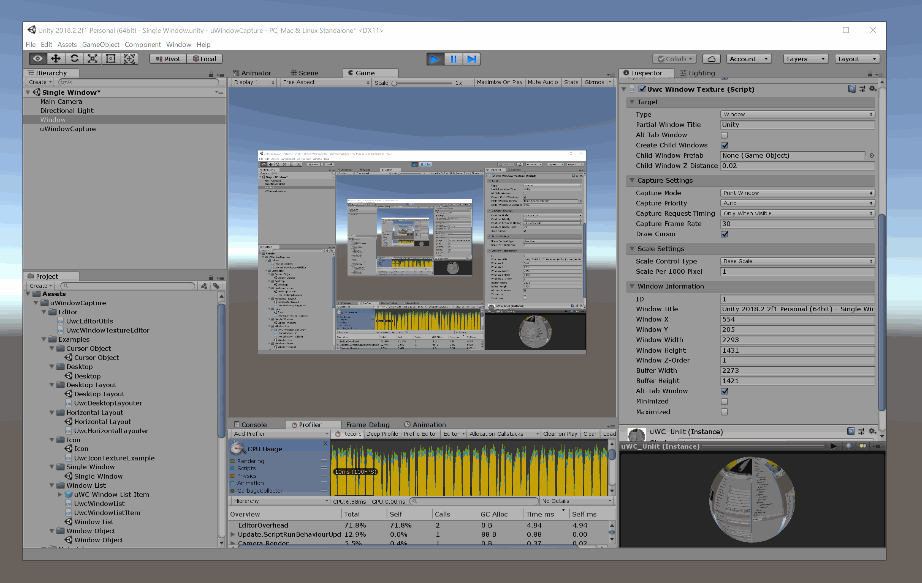Open the Layers dropdown
The width and height of the screenshot is (922, 583).
click(x=806, y=59)
